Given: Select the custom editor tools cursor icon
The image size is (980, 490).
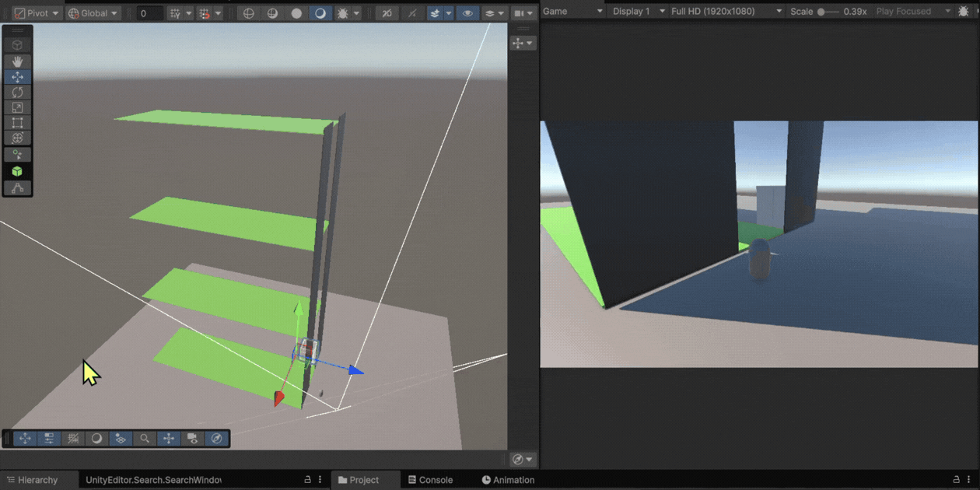Looking at the screenshot, I should coord(17,155).
